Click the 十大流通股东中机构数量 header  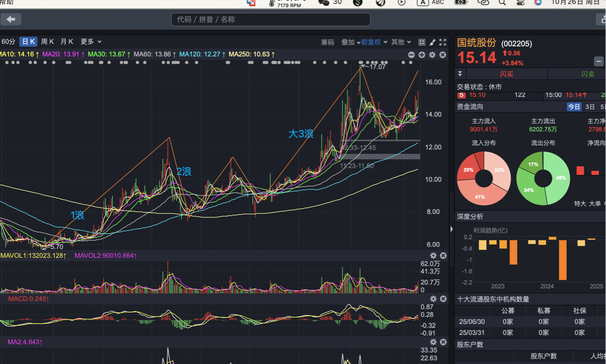point(493,299)
